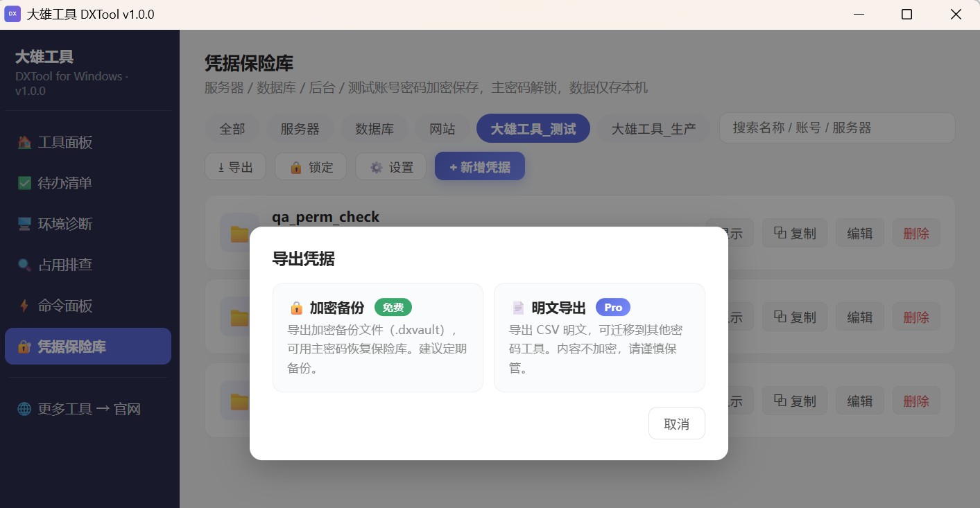Viewport: 980px width, 508px height.
Task: Show the 数据库 category tab
Action: (375, 129)
